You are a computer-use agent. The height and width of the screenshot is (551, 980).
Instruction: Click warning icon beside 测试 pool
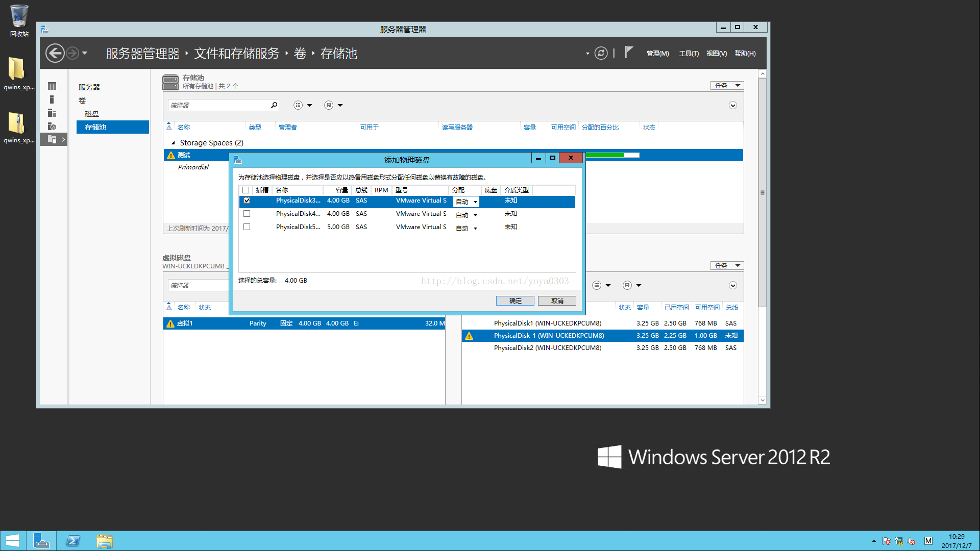coord(171,155)
